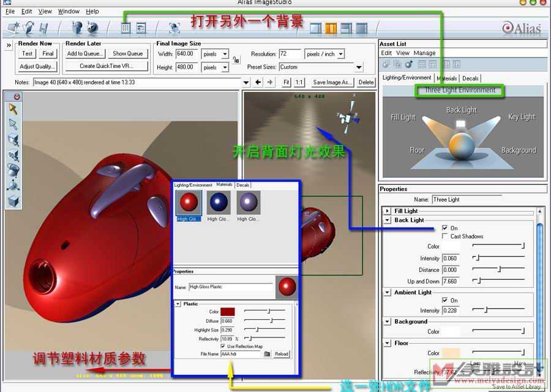Switch to the third panel layout icon
Screen dimensions: 551x392
346,28
